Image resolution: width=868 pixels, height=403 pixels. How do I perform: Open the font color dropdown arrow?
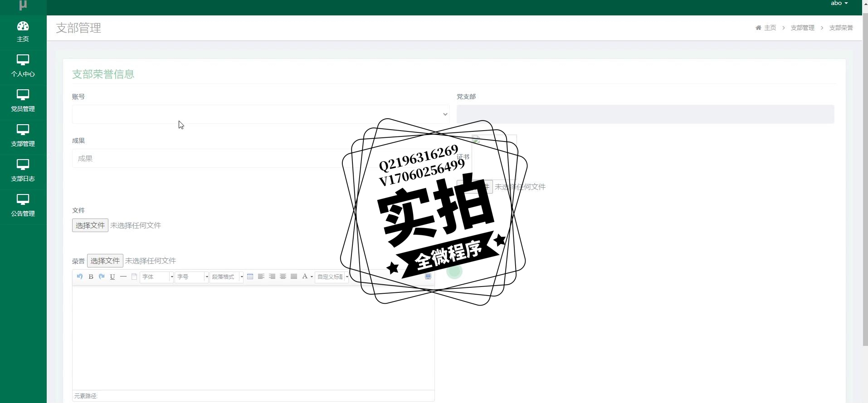pos(312,277)
